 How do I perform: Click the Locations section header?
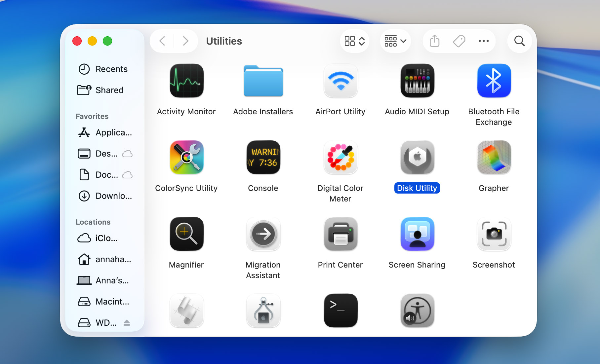tap(93, 222)
